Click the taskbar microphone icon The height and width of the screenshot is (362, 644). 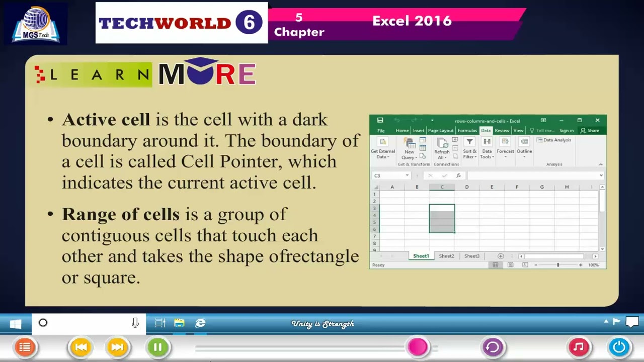(135, 323)
